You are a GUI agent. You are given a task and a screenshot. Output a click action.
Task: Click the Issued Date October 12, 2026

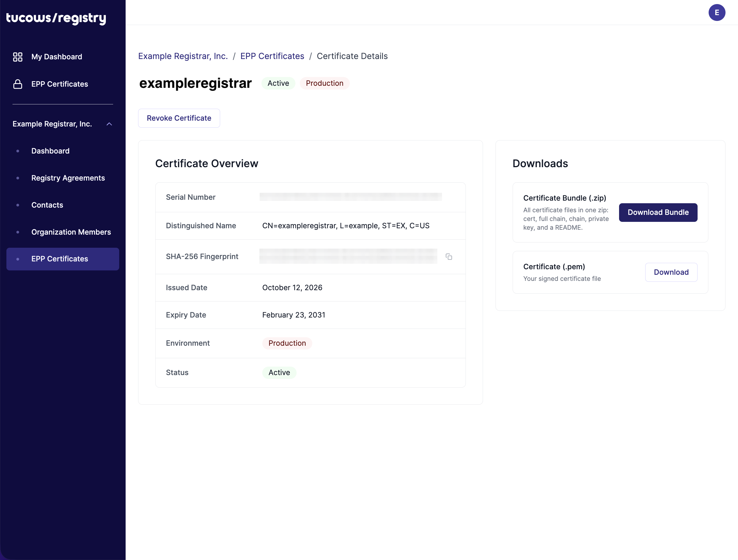(292, 288)
